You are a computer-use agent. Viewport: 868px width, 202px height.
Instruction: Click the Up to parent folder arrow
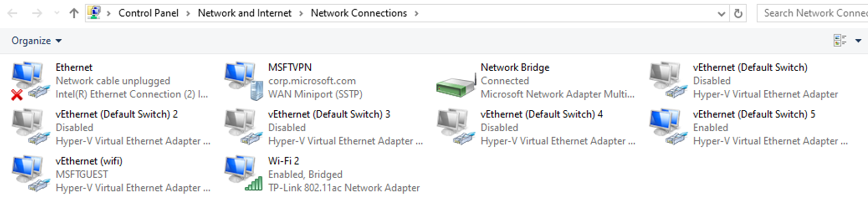pos(74,13)
